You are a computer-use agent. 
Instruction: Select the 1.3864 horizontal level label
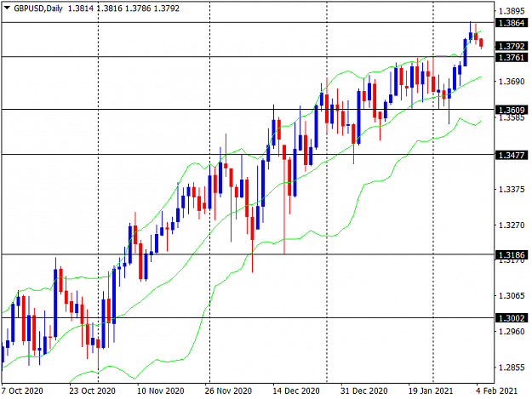coord(512,23)
